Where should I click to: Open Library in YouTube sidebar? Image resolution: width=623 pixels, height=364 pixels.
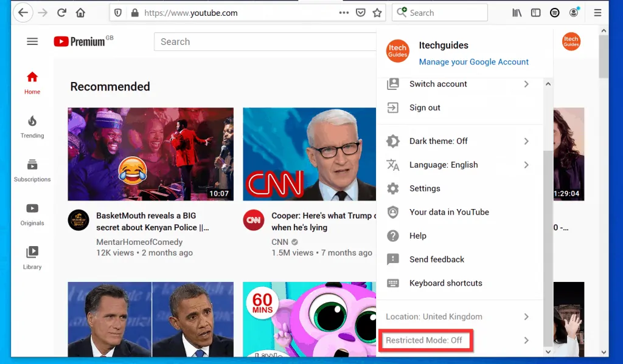(32, 258)
